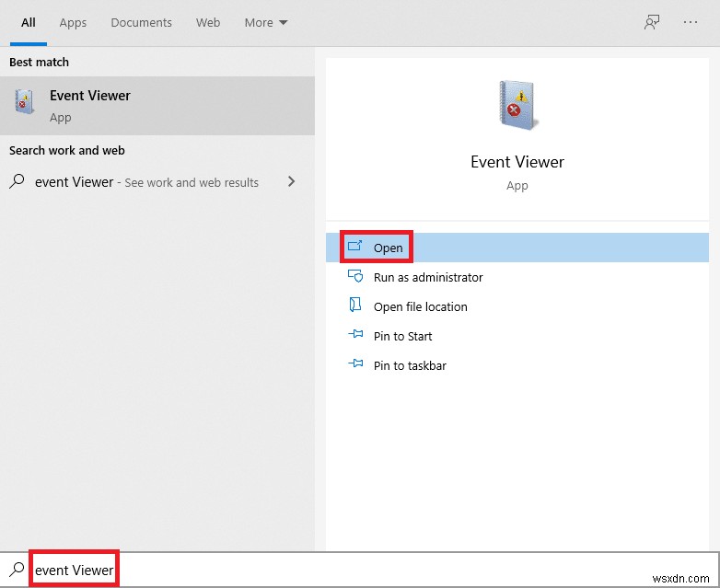Switch to the Apps tab
This screenshot has width=720, height=588.
[73, 23]
